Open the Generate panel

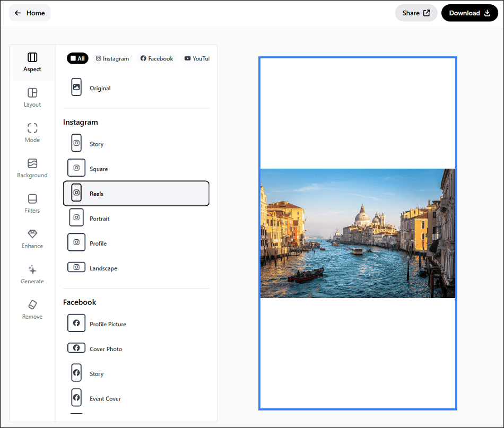click(32, 274)
